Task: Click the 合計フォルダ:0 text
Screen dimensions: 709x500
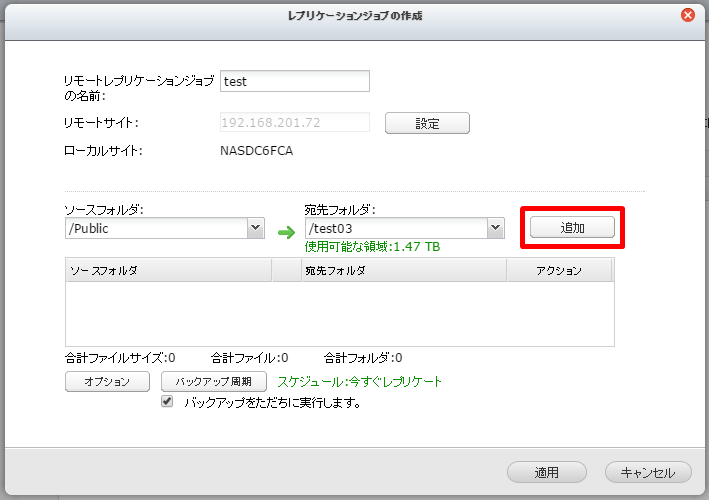Action: pos(363,358)
